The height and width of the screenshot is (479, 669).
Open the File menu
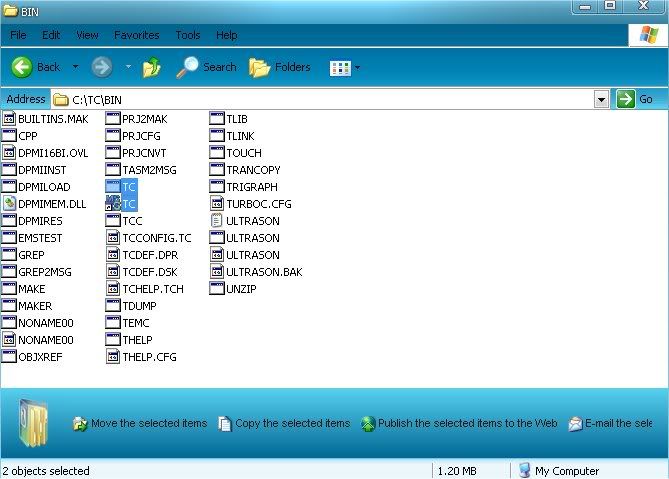pos(18,35)
